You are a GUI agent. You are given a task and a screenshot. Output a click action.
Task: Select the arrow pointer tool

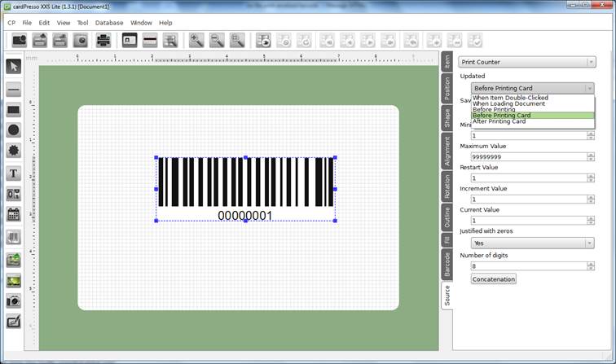13,66
